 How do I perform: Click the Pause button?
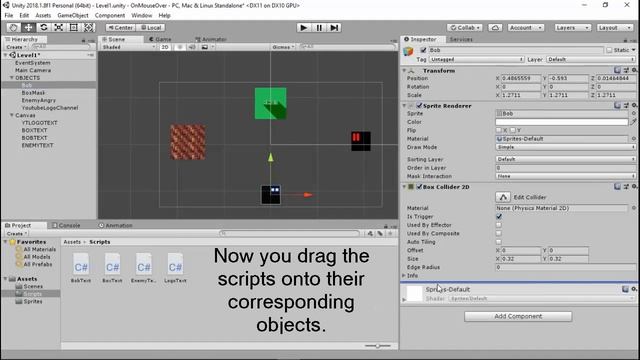point(319,27)
